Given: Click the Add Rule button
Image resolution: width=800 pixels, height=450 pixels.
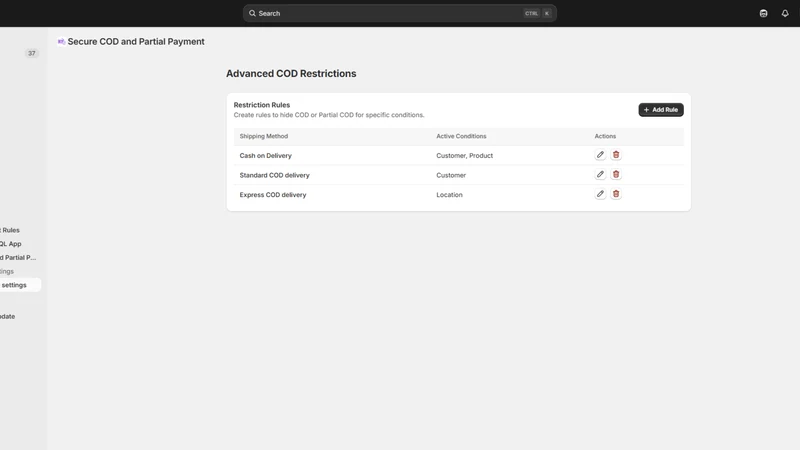Looking at the screenshot, I should (x=661, y=110).
